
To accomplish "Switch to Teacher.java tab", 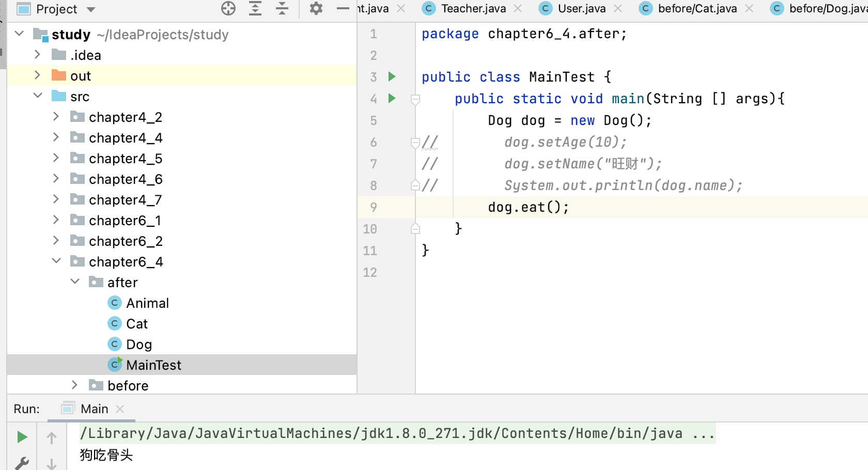I will coord(473,9).
